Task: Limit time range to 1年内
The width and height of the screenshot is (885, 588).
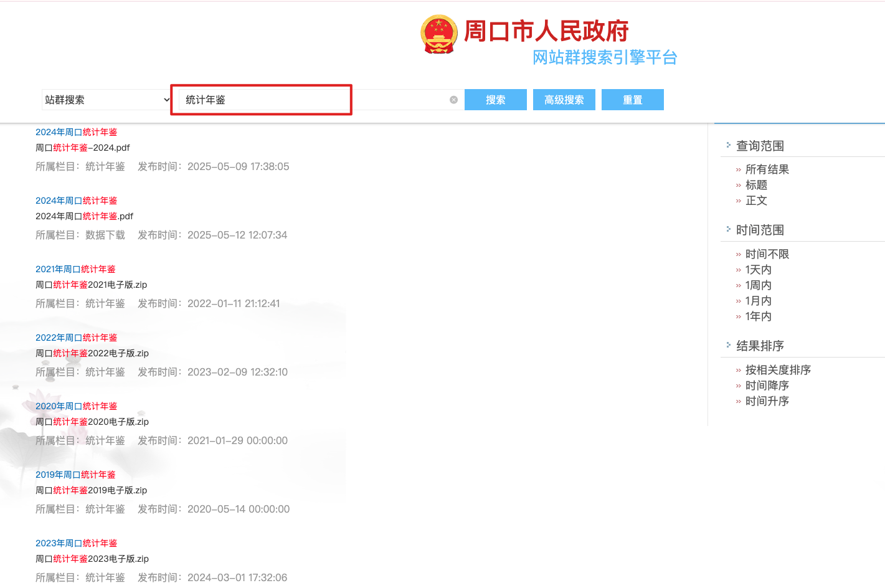Action: tap(758, 316)
